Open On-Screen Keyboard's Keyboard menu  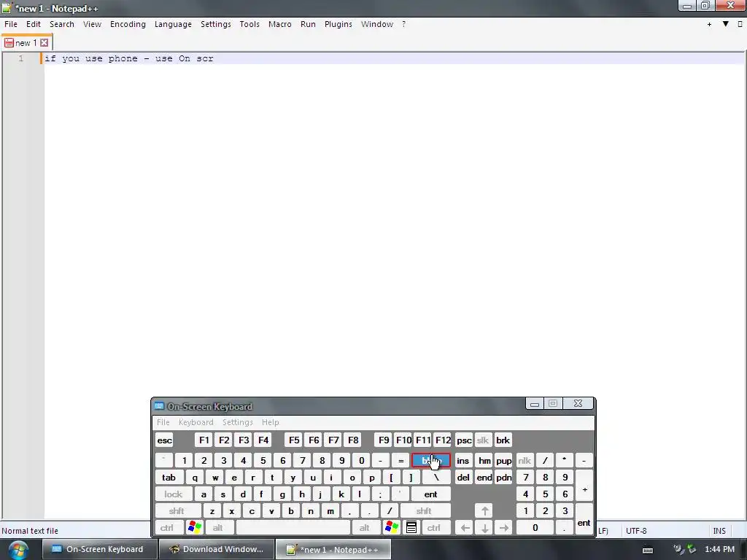point(196,422)
